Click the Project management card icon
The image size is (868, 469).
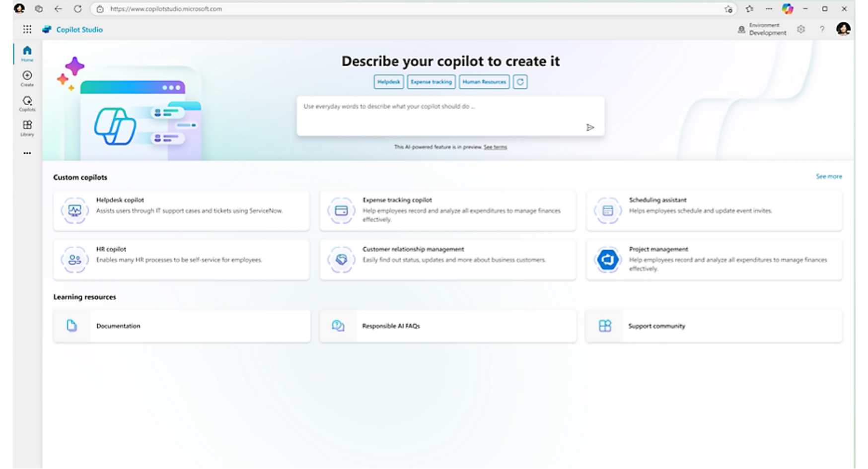(x=608, y=260)
